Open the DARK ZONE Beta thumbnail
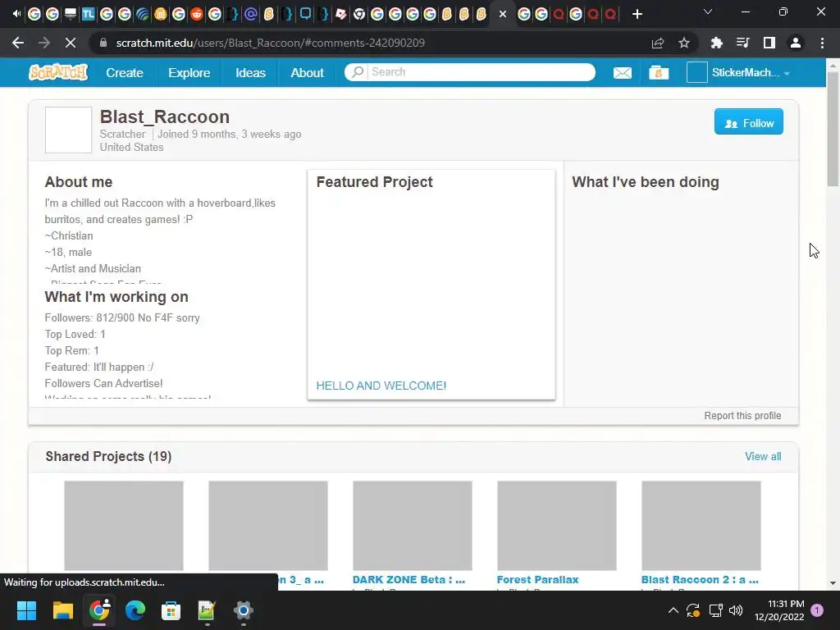 tap(413, 526)
